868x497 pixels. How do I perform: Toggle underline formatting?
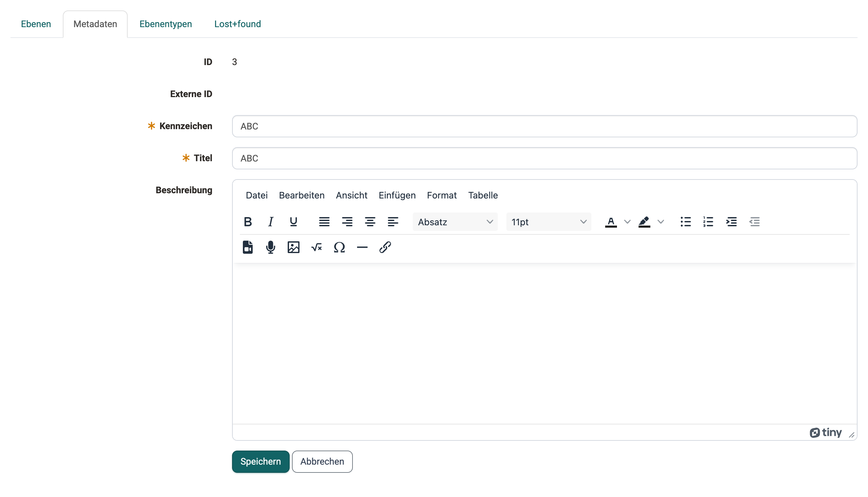tap(294, 222)
